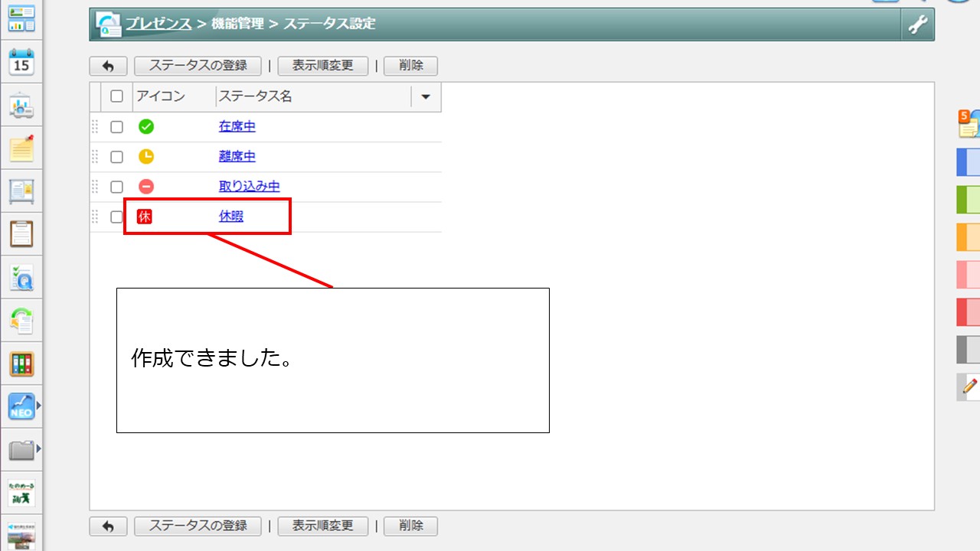Open the たのめーる sidebar icon
Image resolution: width=980 pixels, height=551 pixels.
click(21, 492)
